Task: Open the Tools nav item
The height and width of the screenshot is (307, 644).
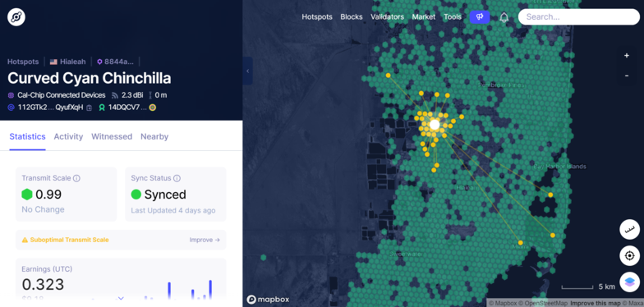Action: (x=453, y=16)
